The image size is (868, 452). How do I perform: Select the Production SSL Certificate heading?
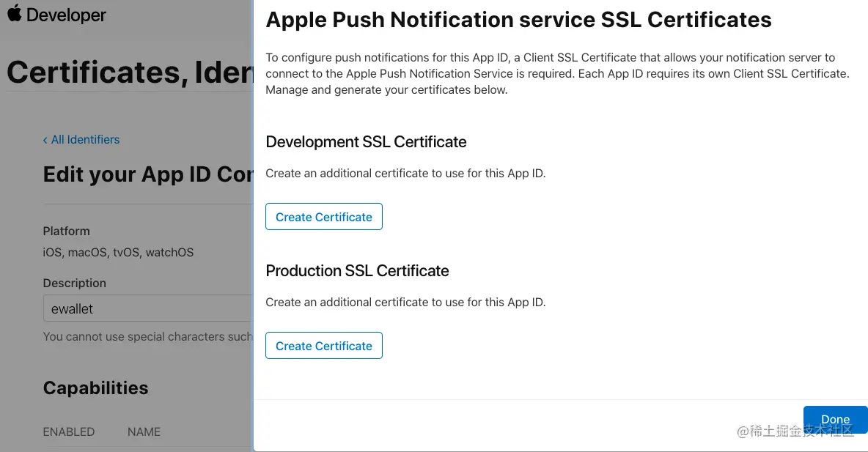click(357, 270)
